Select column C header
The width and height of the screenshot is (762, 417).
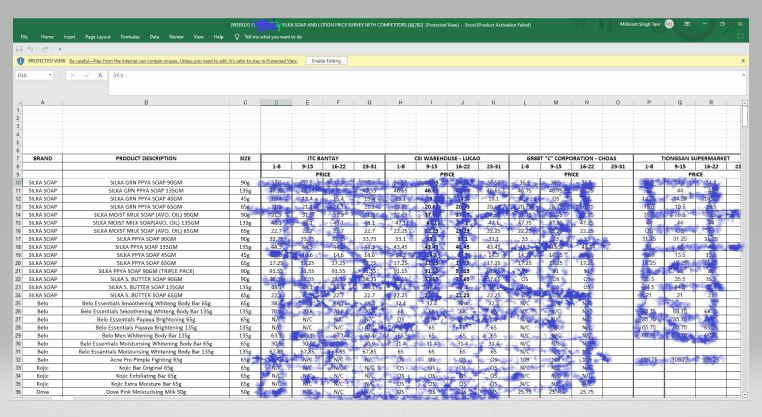(x=245, y=103)
